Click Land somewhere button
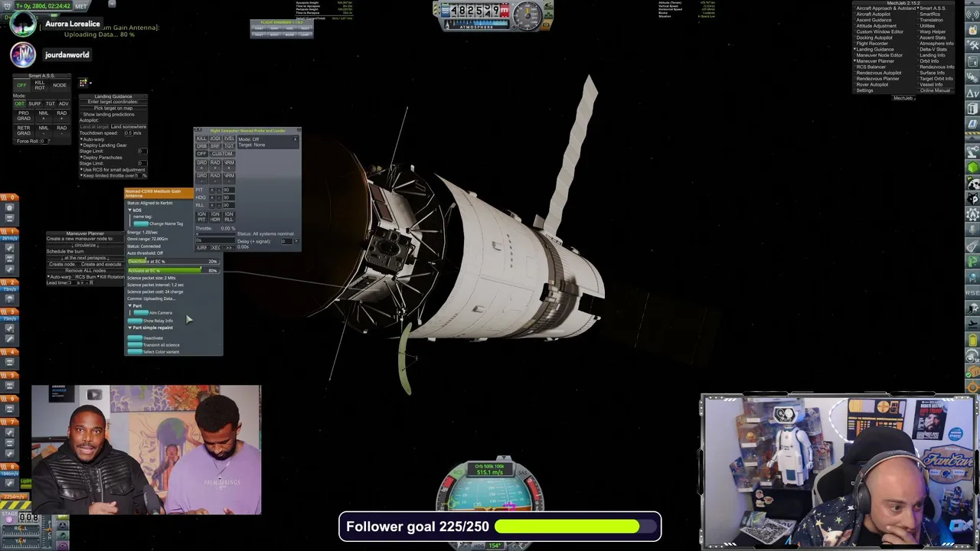 [x=129, y=126]
